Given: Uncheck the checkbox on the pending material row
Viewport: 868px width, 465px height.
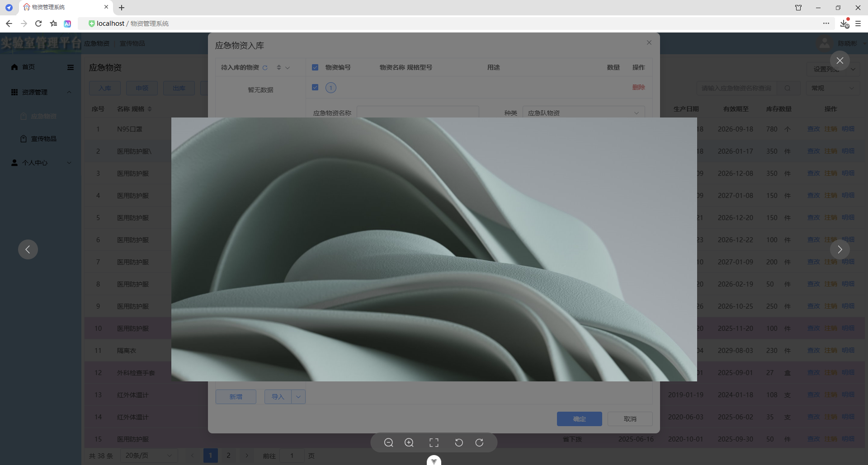Looking at the screenshot, I should 315,87.
